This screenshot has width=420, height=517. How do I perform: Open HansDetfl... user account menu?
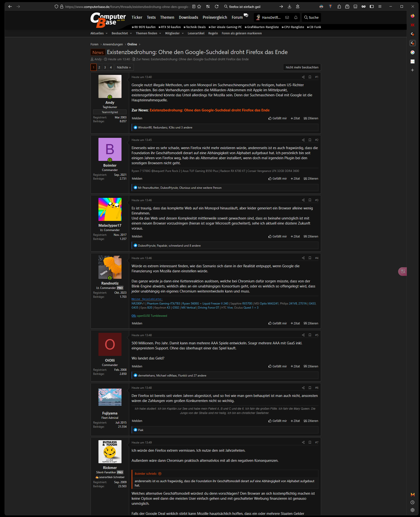268,18
